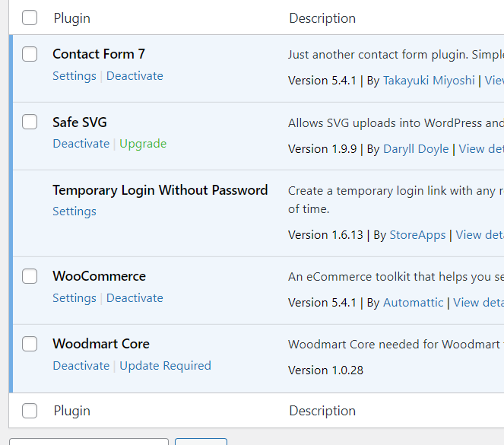Screen dimensions: 504x445
Task: Click the 'Woodmart Core needed for Woodmart' description
Action: pos(396,345)
